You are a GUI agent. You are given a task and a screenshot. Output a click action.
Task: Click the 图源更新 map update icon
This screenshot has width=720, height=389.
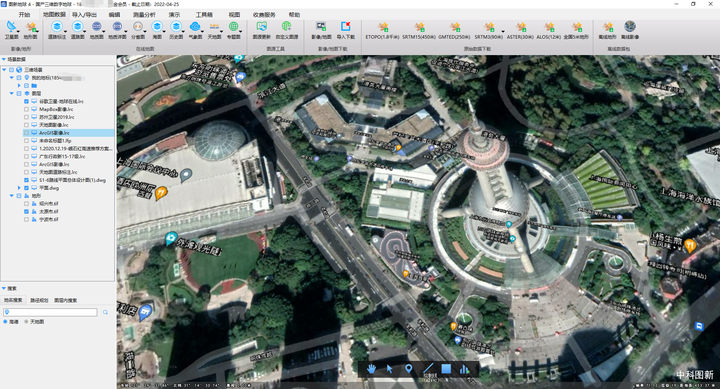click(x=262, y=27)
